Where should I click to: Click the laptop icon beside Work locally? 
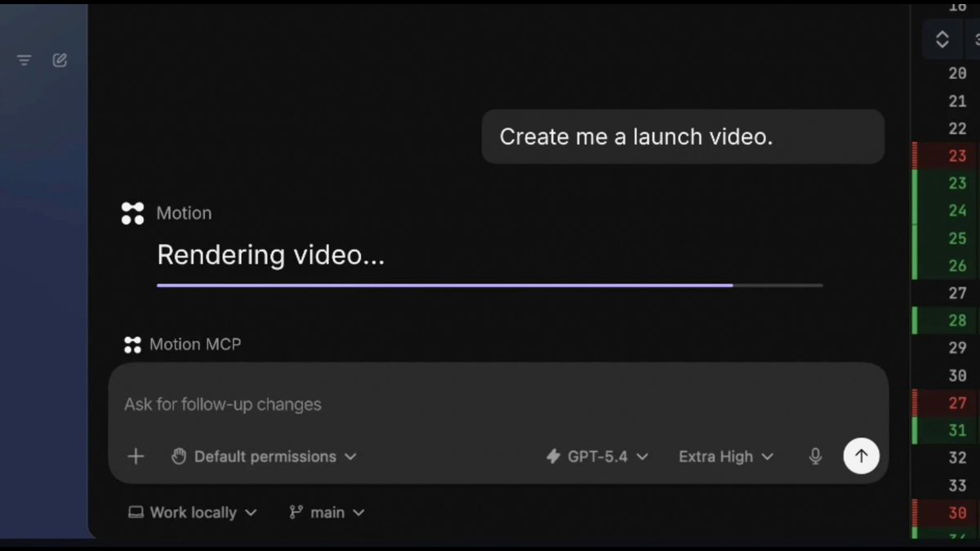click(135, 513)
